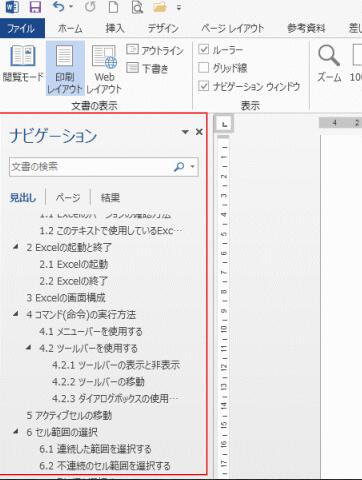Switch to アウトライン view

[155, 50]
